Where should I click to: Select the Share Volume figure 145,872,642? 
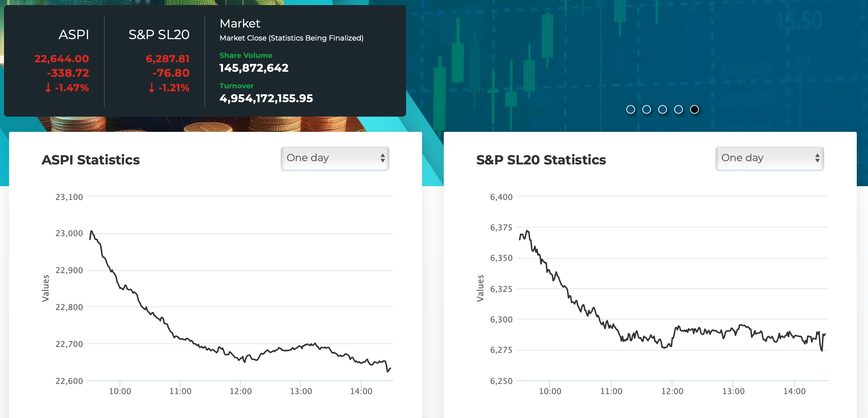coord(254,68)
